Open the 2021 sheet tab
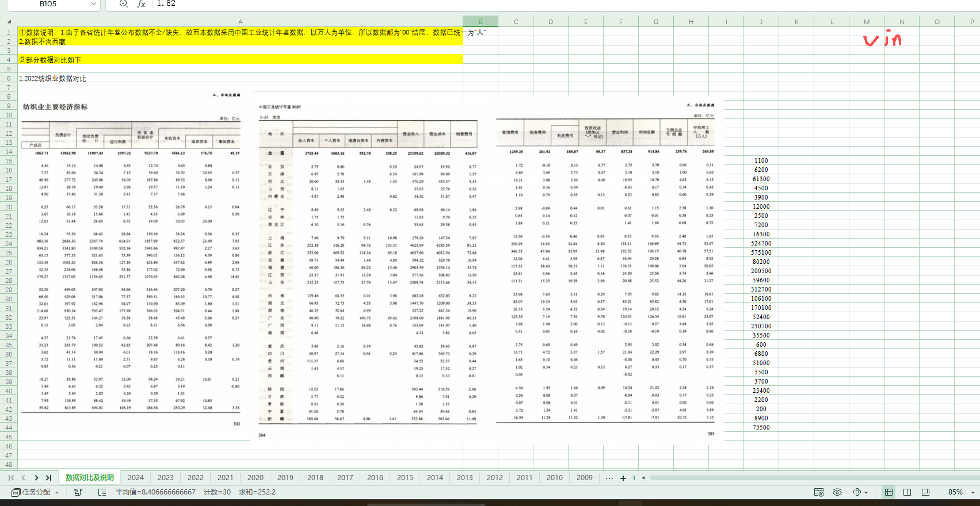This screenshot has height=506, width=980. pos(226,478)
